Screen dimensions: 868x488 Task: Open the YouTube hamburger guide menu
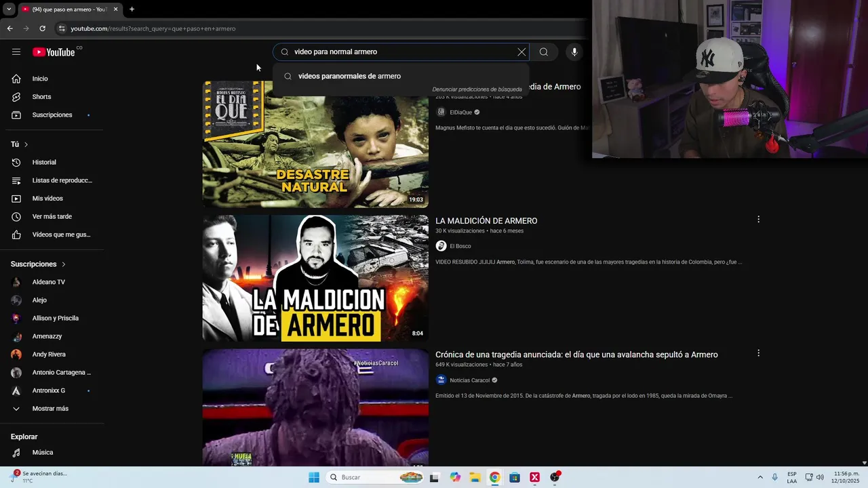click(16, 52)
